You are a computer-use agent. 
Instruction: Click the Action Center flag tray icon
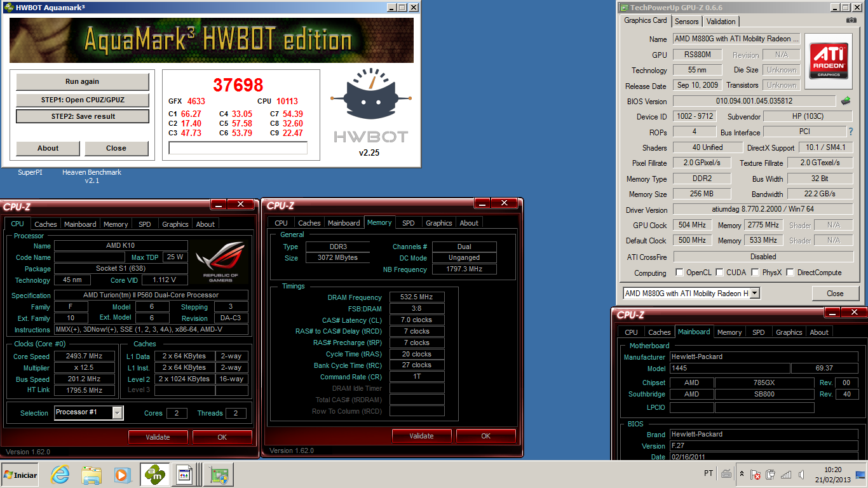click(x=756, y=474)
